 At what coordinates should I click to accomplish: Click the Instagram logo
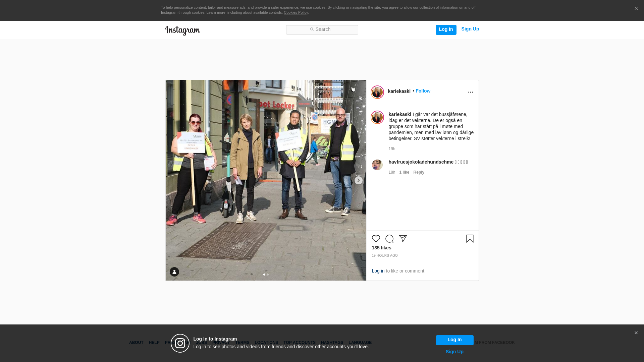point(182,31)
